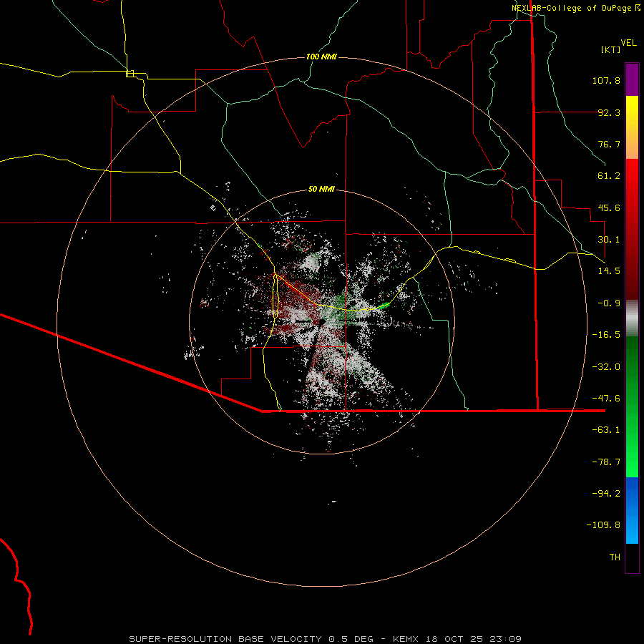
Task: Click the -0.9 velocity scale value
Action: click(x=609, y=303)
